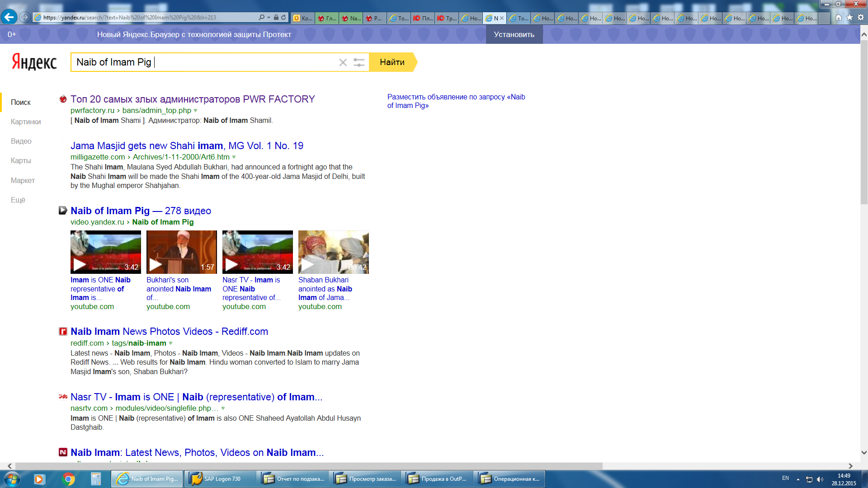The height and width of the screenshot is (488, 868).
Task: Open advanced search settings sliders icon
Action: click(x=359, y=62)
